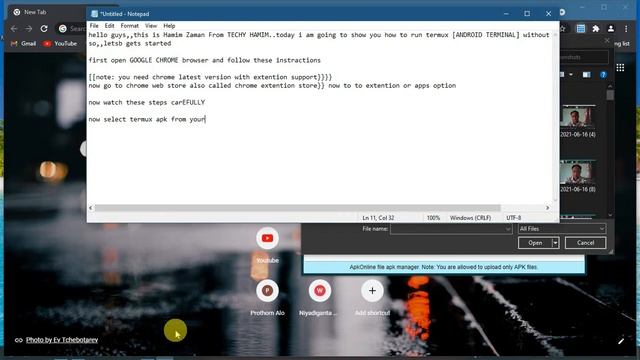
Task: Click the 100% zoom status entry
Action: point(433,218)
